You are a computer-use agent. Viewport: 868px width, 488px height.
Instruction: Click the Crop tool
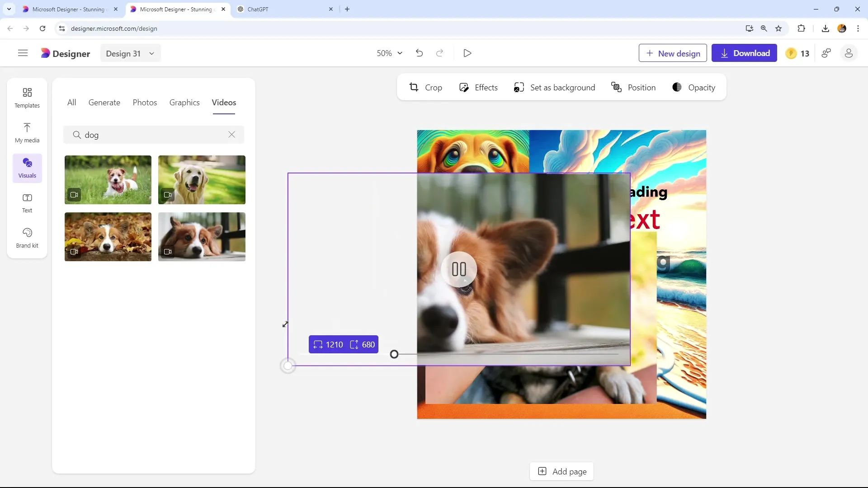(425, 88)
